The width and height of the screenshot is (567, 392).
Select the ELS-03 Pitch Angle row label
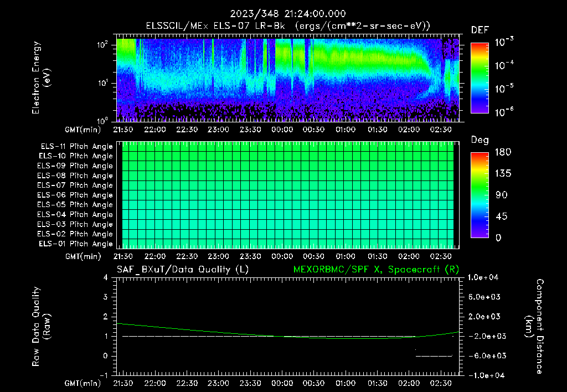75,225
